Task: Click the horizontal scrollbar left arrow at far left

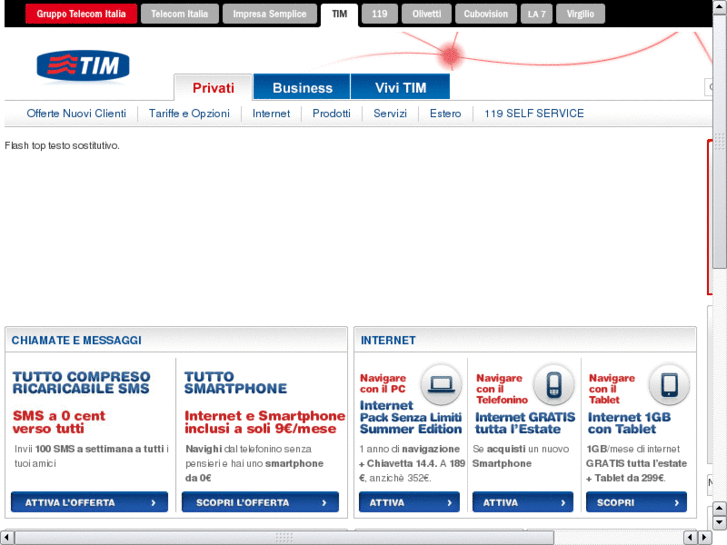Action: pyautogui.click(x=6, y=537)
